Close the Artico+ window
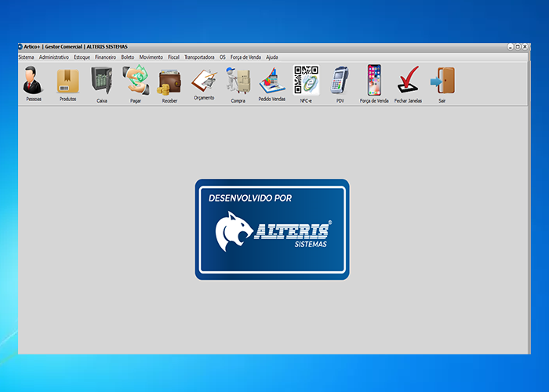Viewport: 549px width, 392px height. point(525,46)
